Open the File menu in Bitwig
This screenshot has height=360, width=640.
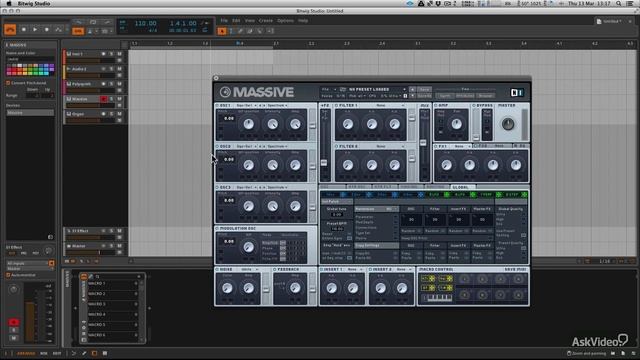point(224,20)
